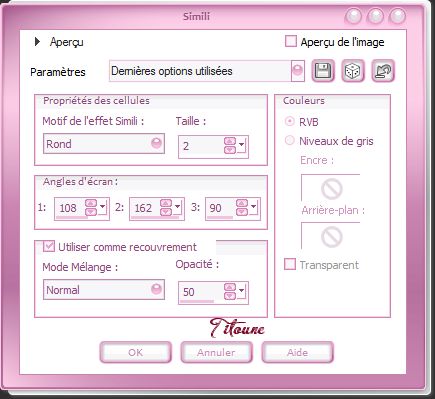Open the Motif de l'effet Simili dropdown
This screenshot has width=435, height=399.
[156, 144]
